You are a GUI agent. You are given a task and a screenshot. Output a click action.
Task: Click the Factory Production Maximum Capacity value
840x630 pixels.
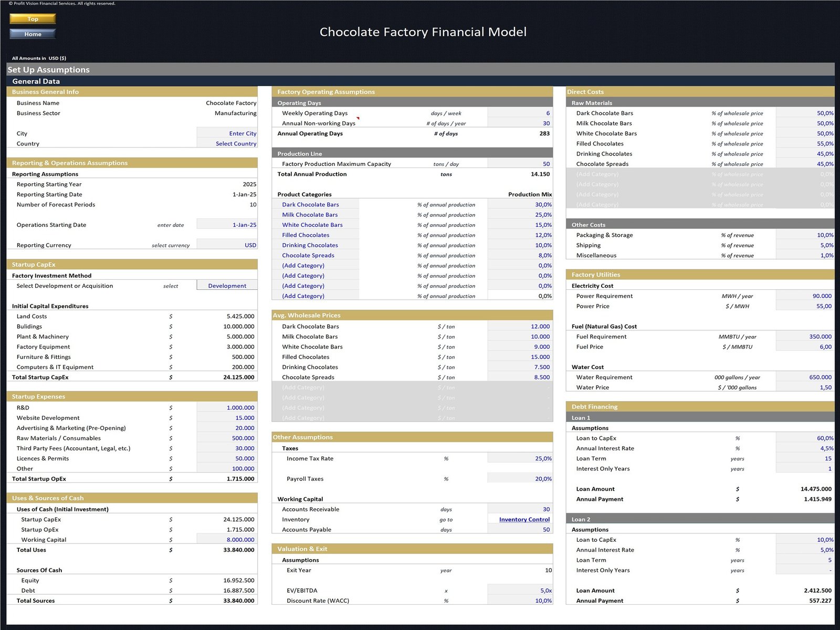pyautogui.click(x=520, y=164)
